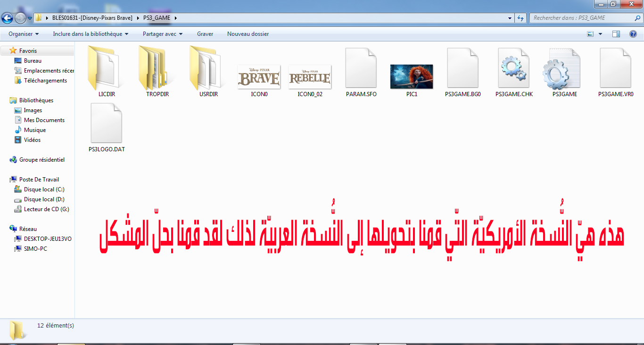Image resolution: width=644 pixels, height=345 pixels.
Task: Click the Back navigation arrow
Action: click(x=8, y=18)
